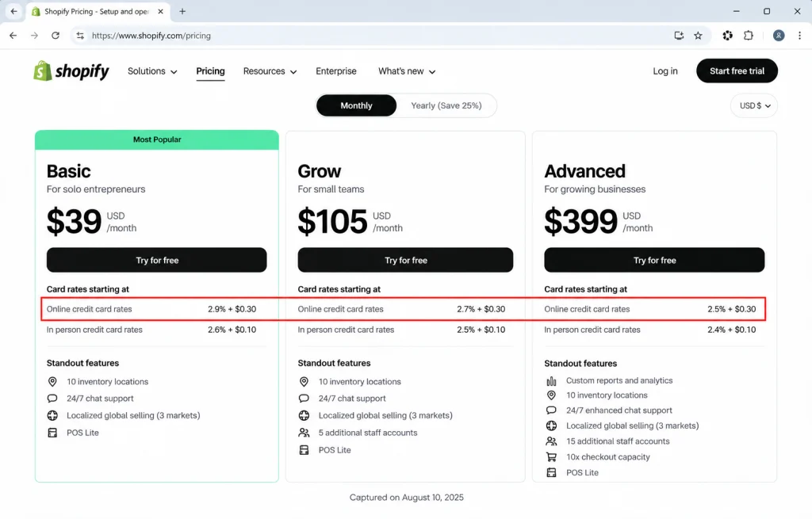Open the browser extensions puzzle icon
This screenshot has height=519, width=812.
click(x=749, y=36)
